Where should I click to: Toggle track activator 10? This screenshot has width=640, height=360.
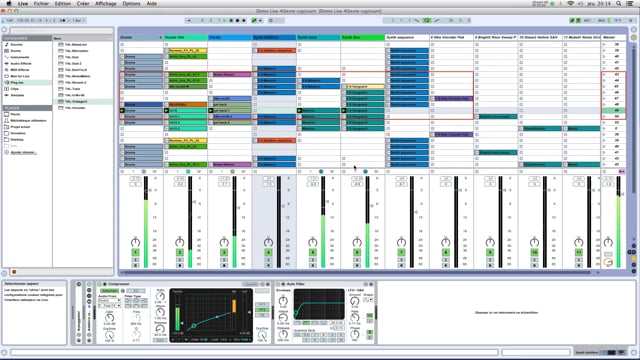click(x=534, y=253)
